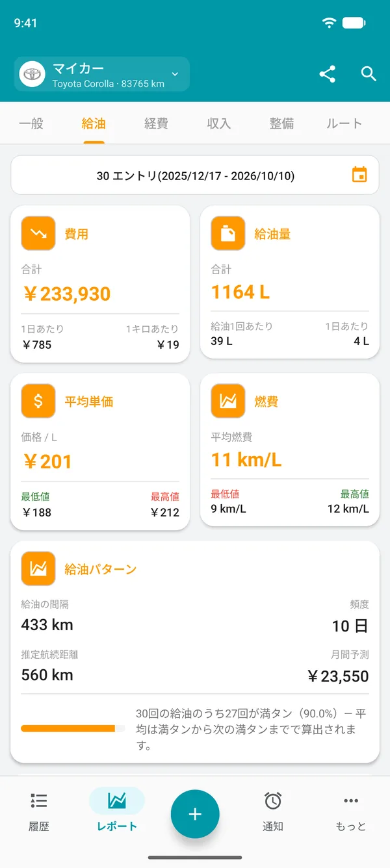The image size is (390, 868).
Task: Switch to the 一般 tab
Action: pos(31,123)
